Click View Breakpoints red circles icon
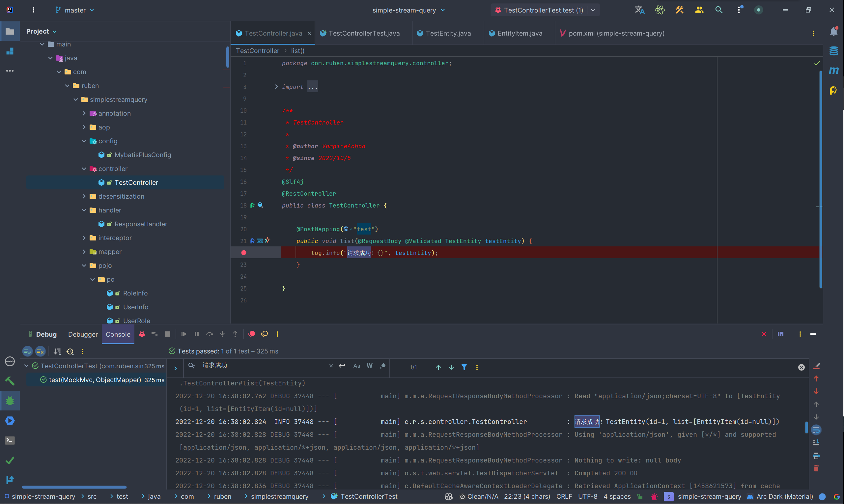Viewport: 844px width, 504px height. coord(252,334)
